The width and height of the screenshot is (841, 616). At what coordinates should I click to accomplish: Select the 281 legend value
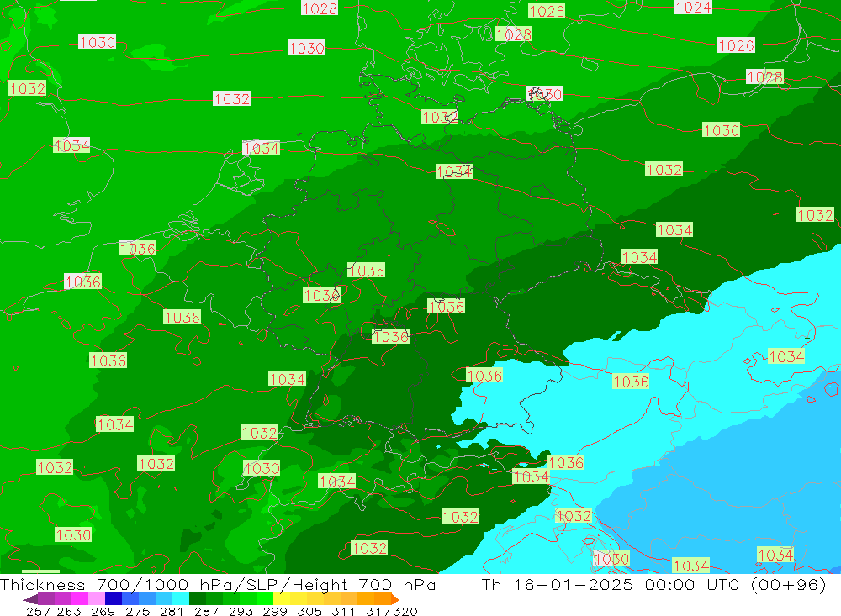(170, 611)
